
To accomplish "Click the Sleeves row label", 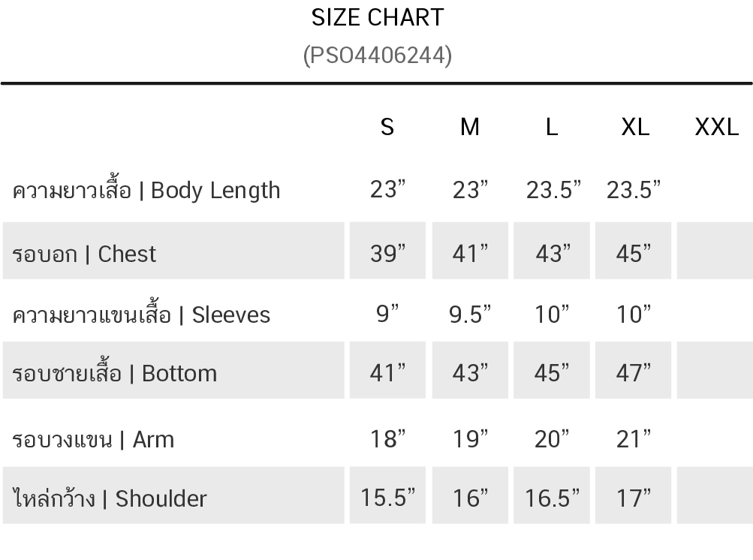I will [x=141, y=314].
